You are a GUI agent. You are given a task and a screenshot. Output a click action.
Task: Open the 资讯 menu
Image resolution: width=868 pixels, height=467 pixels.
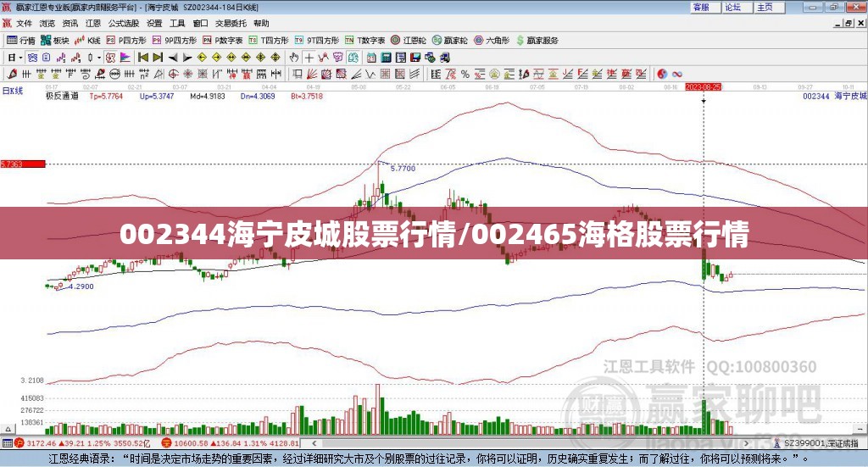click(x=70, y=23)
